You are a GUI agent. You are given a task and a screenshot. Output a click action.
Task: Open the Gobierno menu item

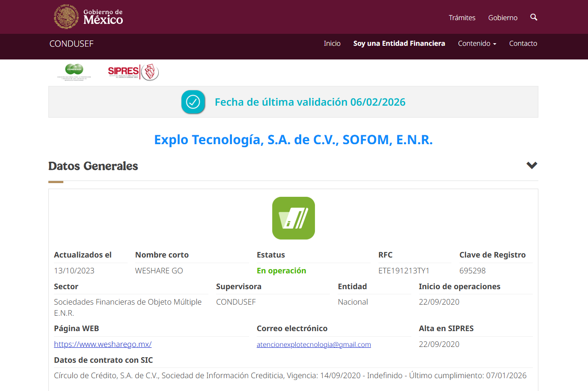[502, 18]
